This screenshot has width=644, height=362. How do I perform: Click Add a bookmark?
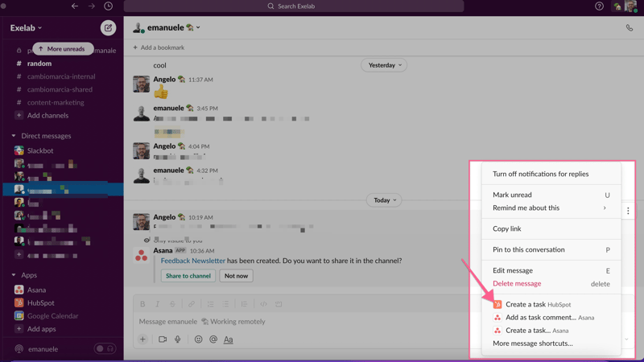[x=159, y=47]
